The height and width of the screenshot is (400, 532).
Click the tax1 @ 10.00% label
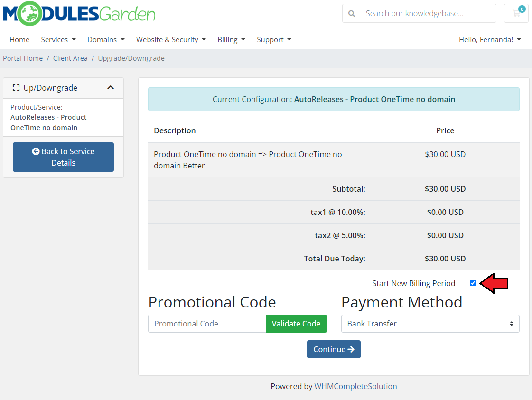click(x=338, y=212)
